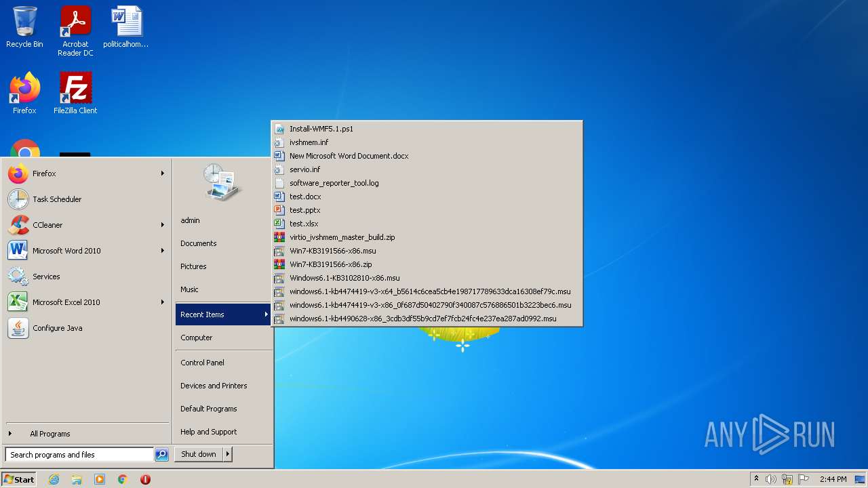
Task: Open Control Panel
Action: (x=223, y=363)
